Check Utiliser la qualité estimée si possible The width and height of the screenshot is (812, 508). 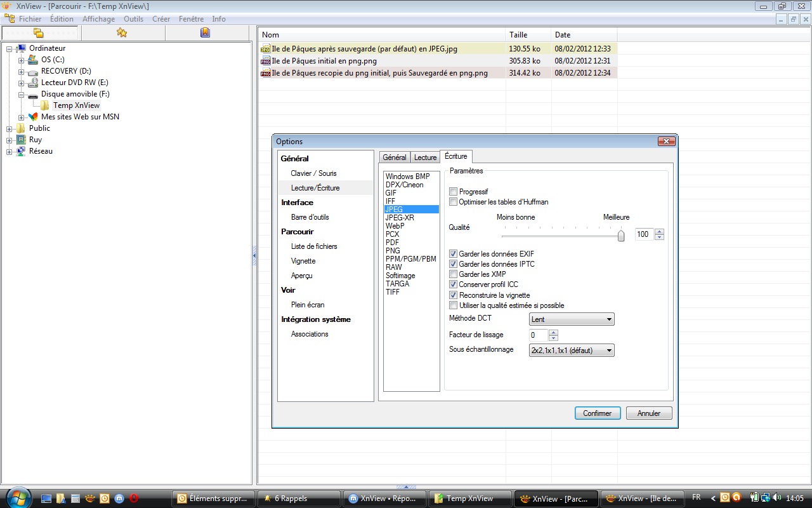pyautogui.click(x=453, y=305)
